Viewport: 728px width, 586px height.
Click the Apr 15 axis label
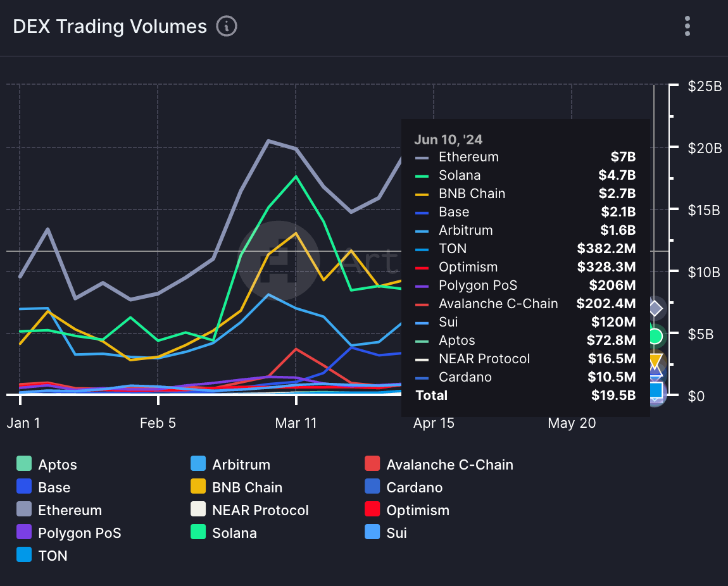434,423
